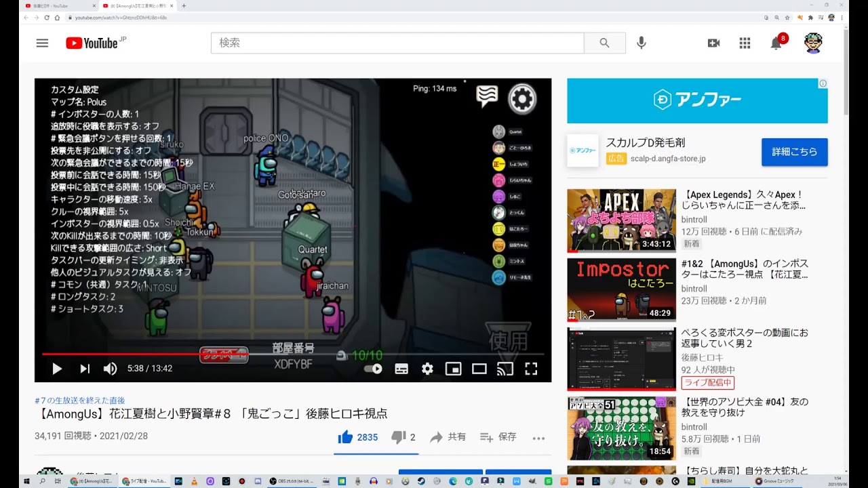This screenshot has height=488, width=868.
Task: Skip to the next video
Action: 85,369
